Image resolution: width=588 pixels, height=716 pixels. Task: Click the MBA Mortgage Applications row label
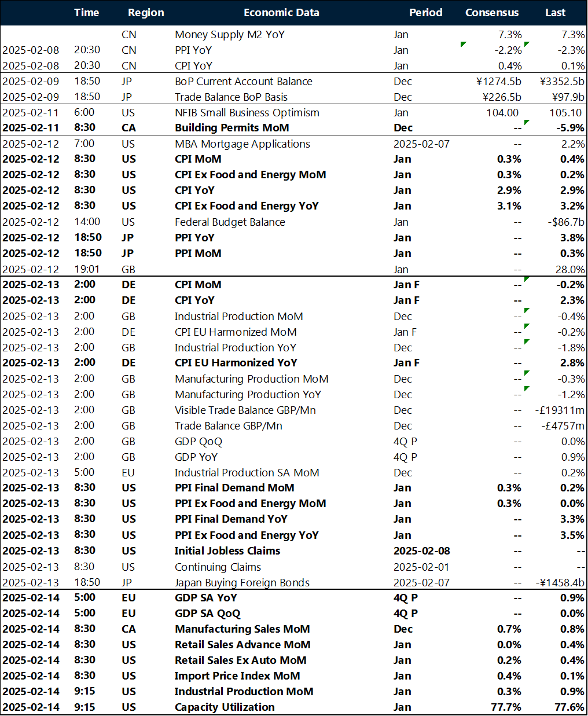coord(242,144)
